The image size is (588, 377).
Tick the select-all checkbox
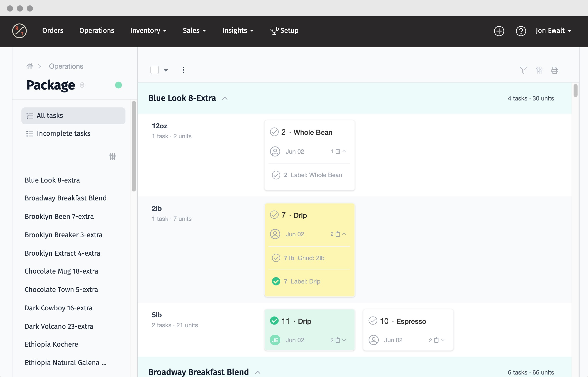155,70
